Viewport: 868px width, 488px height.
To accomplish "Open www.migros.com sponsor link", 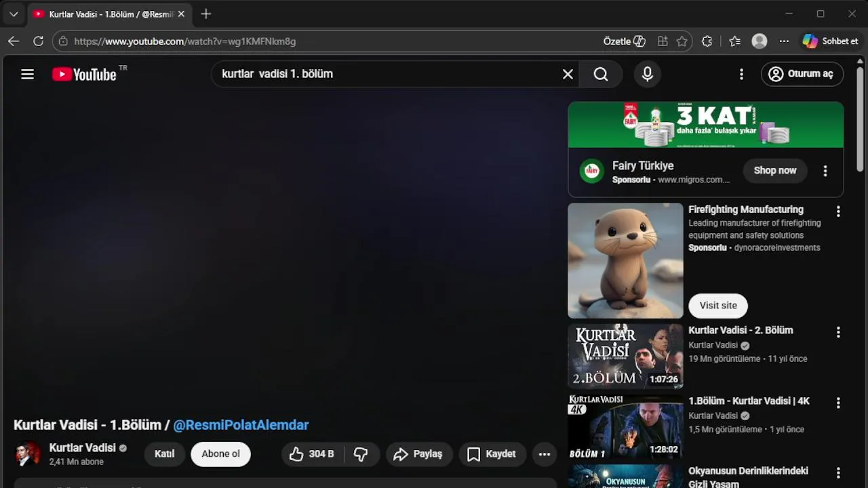I will tap(694, 180).
